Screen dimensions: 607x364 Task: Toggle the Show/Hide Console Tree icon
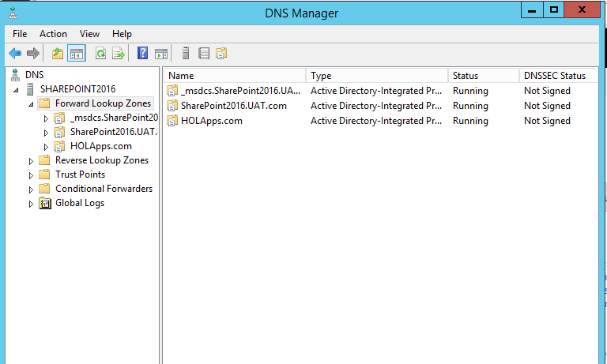point(76,54)
